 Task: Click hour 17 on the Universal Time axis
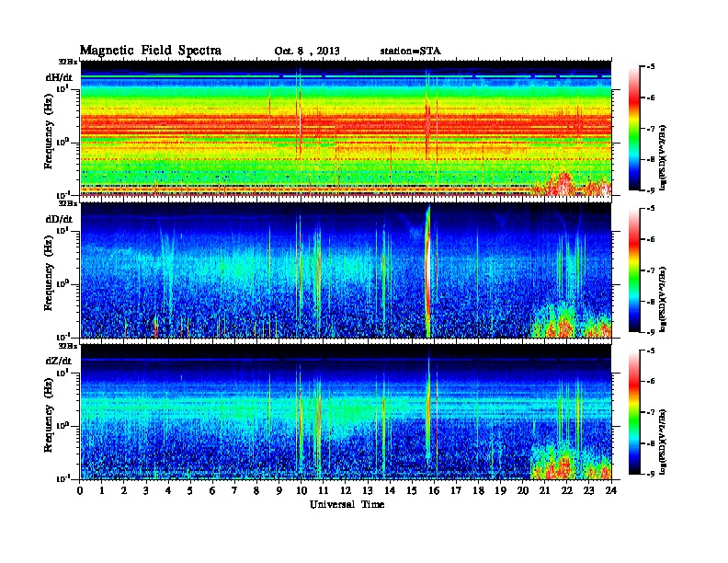(x=456, y=491)
